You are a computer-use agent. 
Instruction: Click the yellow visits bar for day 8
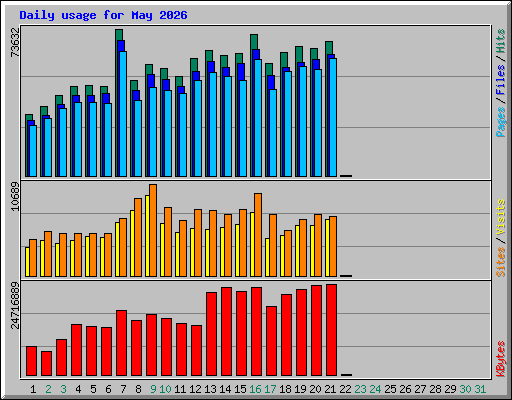(132, 244)
